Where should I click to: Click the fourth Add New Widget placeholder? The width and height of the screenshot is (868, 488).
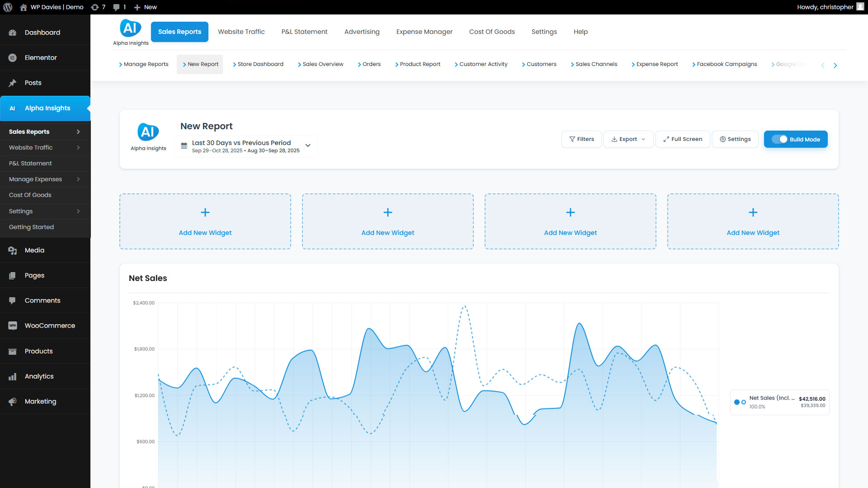click(753, 221)
